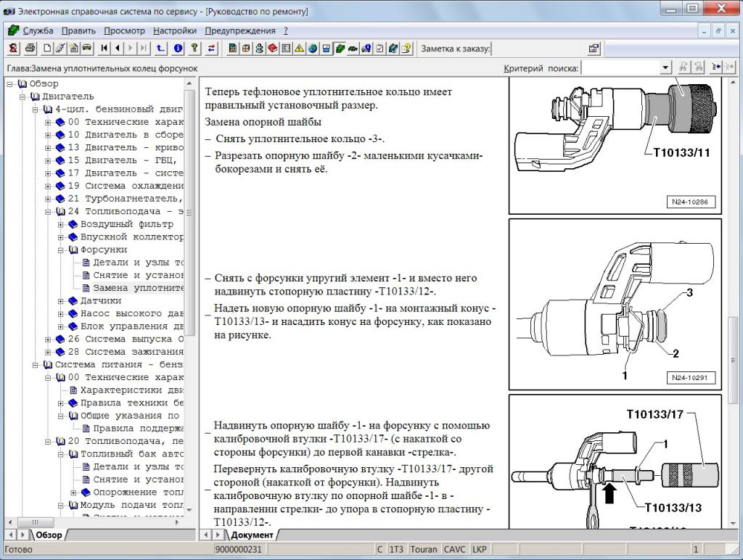Open the Предупреждения menu
This screenshot has height=560, width=743.
[x=240, y=30]
